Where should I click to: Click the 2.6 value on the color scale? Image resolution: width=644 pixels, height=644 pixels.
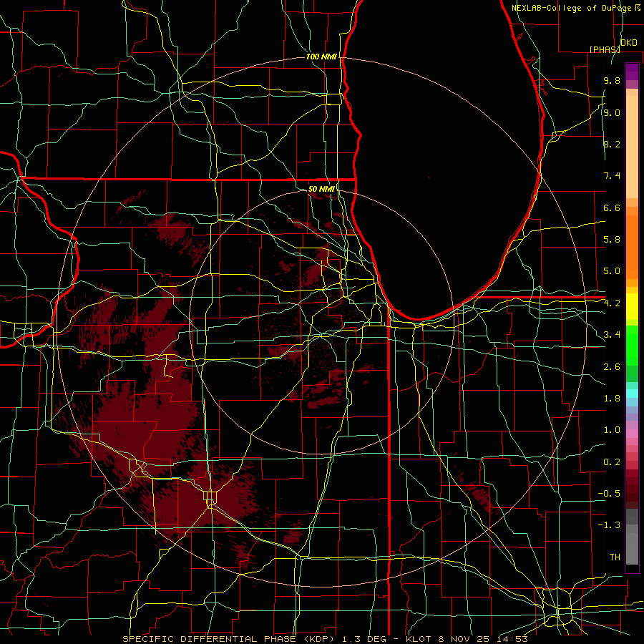pyautogui.click(x=612, y=367)
